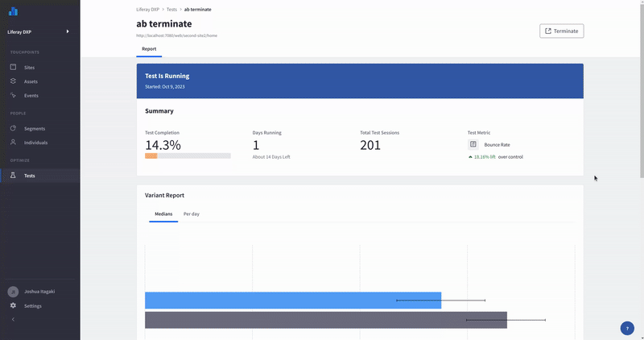Open the Tests flask icon
This screenshot has width=644, height=340.
tap(13, 175)
